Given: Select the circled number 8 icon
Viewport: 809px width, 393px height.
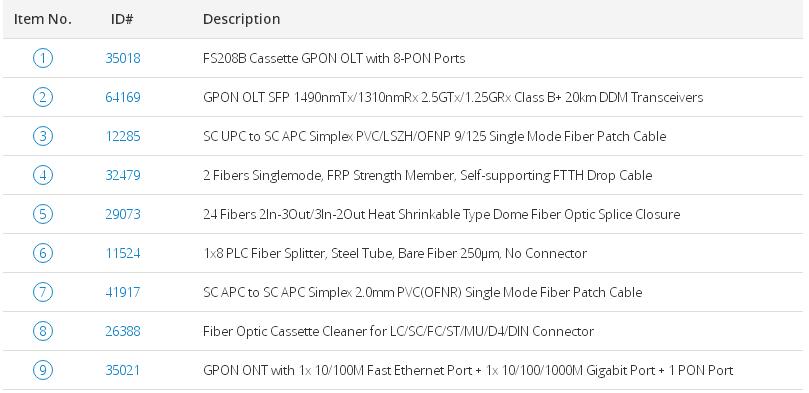Looking at the screenshot, I should coord(42,331).
